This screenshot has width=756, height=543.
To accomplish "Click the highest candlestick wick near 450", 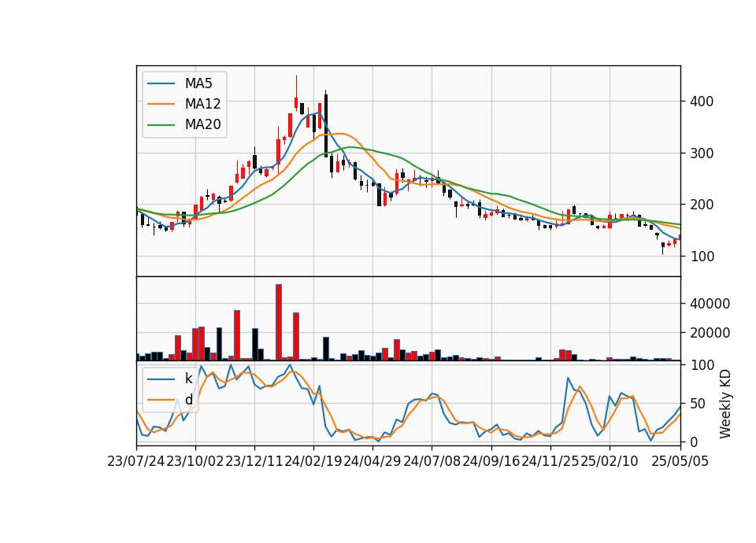I will [296, 87].
